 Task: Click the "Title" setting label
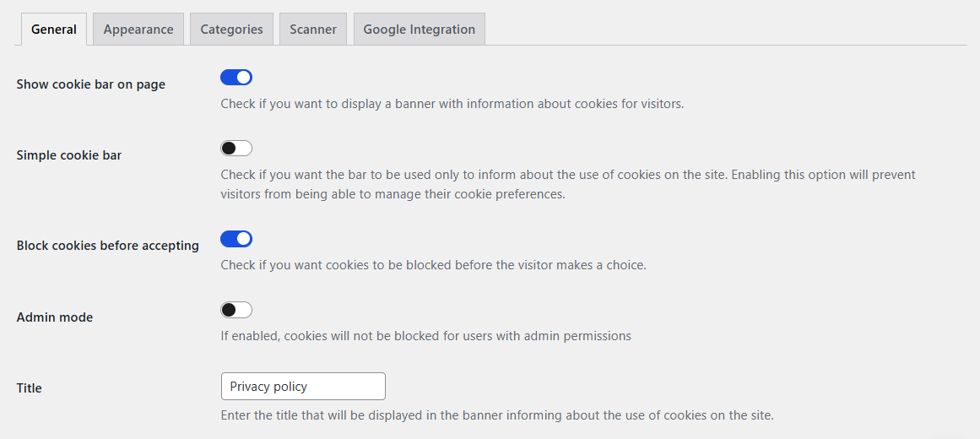point(29,388)
